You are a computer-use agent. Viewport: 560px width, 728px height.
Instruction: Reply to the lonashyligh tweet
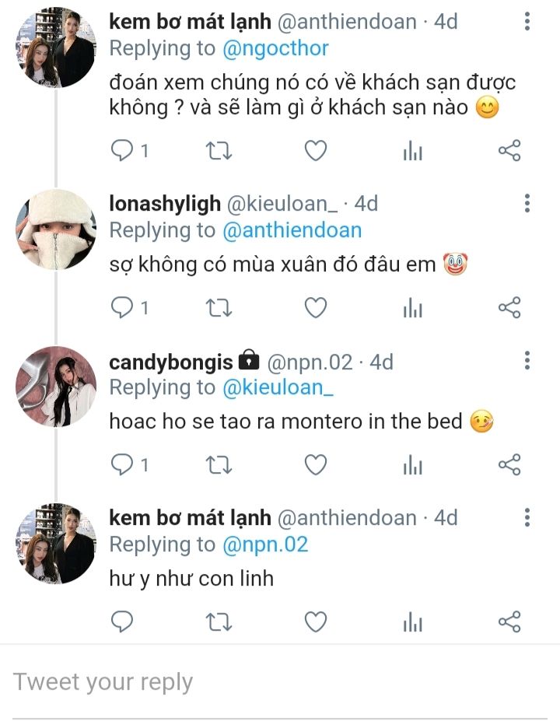click(123, 309)
